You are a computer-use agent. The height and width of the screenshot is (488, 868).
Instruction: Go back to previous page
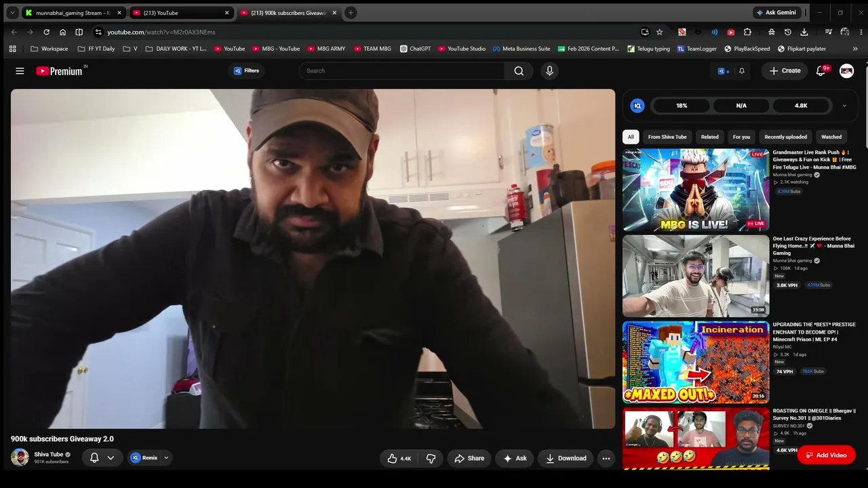(x=14, y=32)
